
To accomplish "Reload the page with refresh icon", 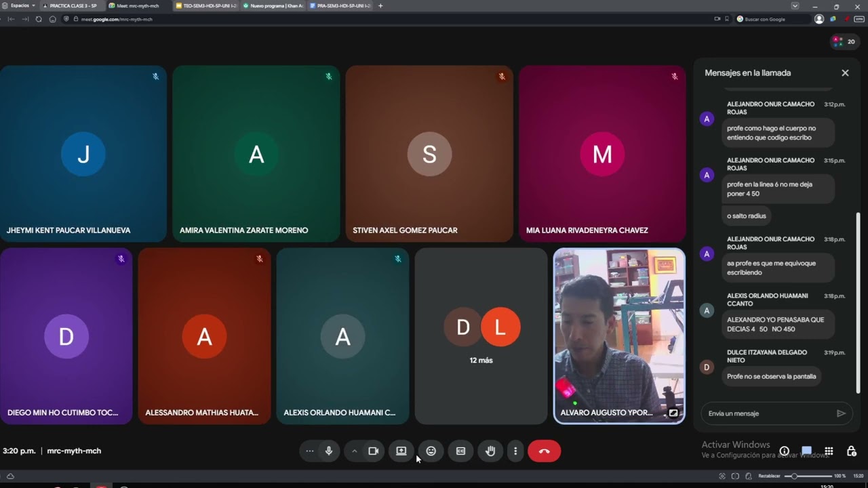I will pos(39,19).
